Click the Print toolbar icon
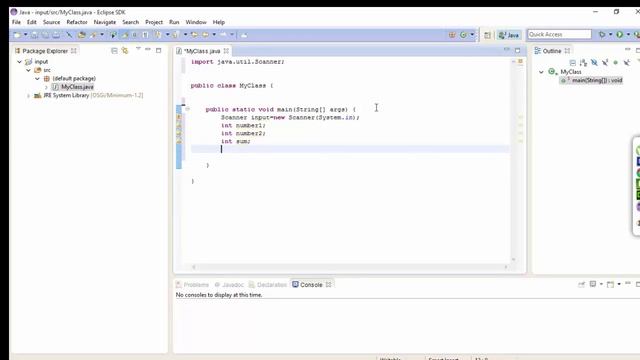Viewport: 640px width, 360px height. [56, 35]
